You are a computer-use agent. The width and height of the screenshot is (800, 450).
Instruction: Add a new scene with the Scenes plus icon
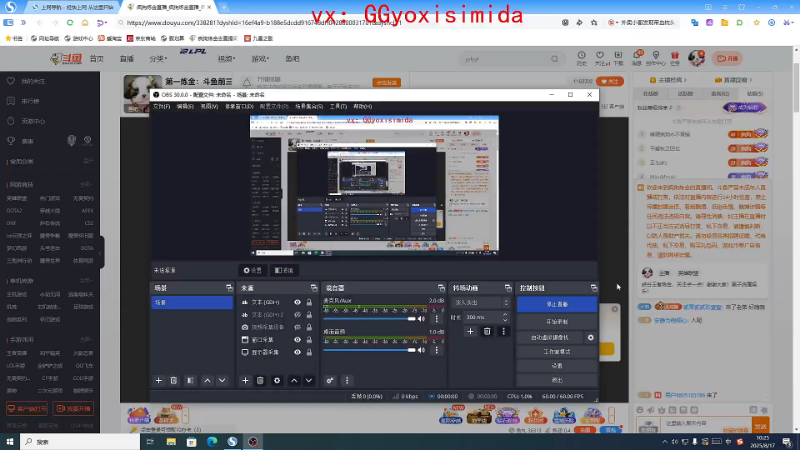coord(159,381)
